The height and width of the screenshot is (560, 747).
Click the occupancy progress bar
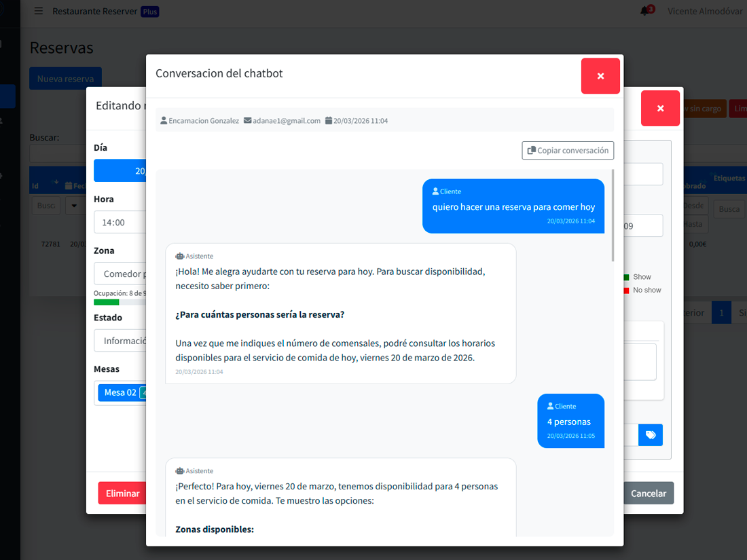(120, 302)
